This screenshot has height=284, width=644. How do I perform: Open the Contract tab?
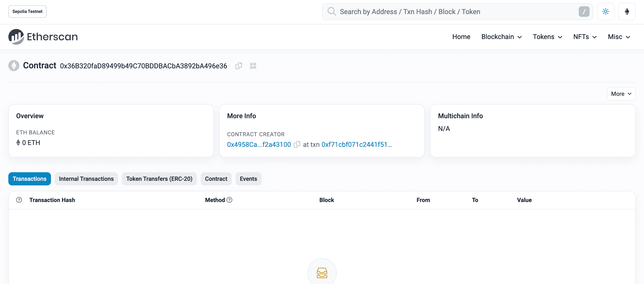pyautogui.click(x=216, y=179)
